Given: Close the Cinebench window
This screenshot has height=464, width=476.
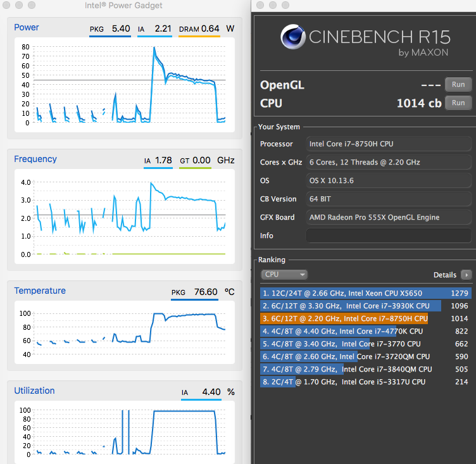Looking at the screenshot, I should point(260,5).
